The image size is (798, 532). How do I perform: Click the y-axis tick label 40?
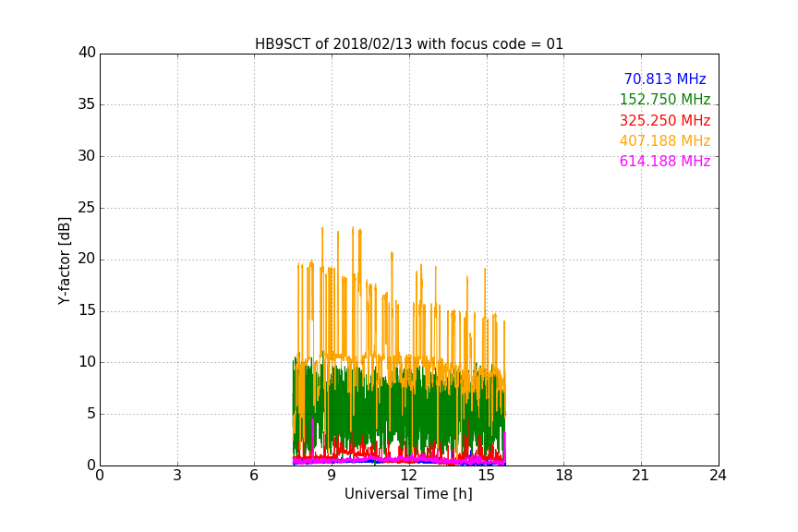(x=87, y=53)
